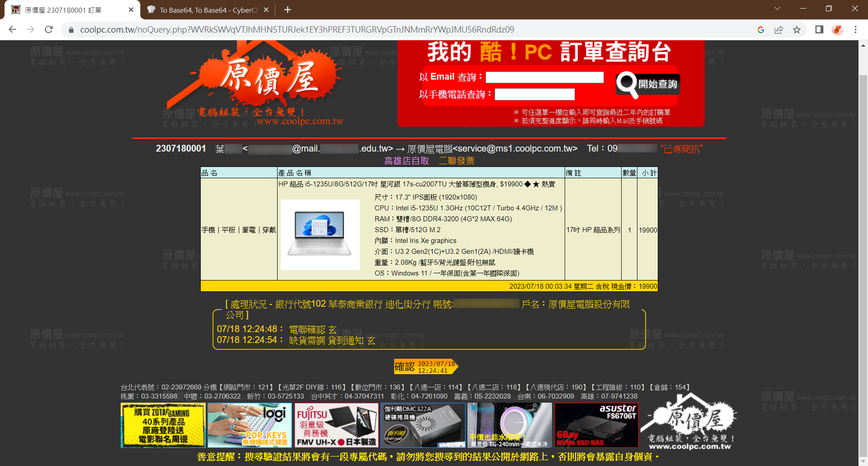Restore down the browser window
Viewport: 868px width, 466px height.
pos(829,9)
